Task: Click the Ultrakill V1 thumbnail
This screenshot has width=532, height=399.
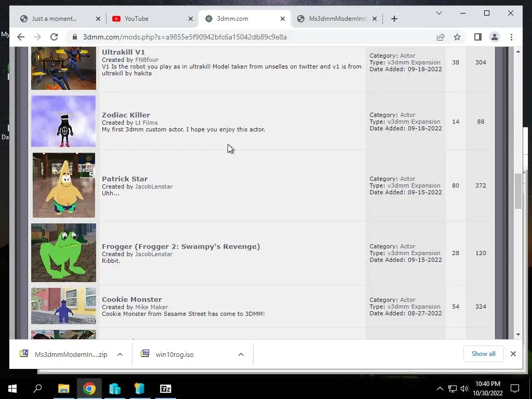Action: [x=63, y=68]
